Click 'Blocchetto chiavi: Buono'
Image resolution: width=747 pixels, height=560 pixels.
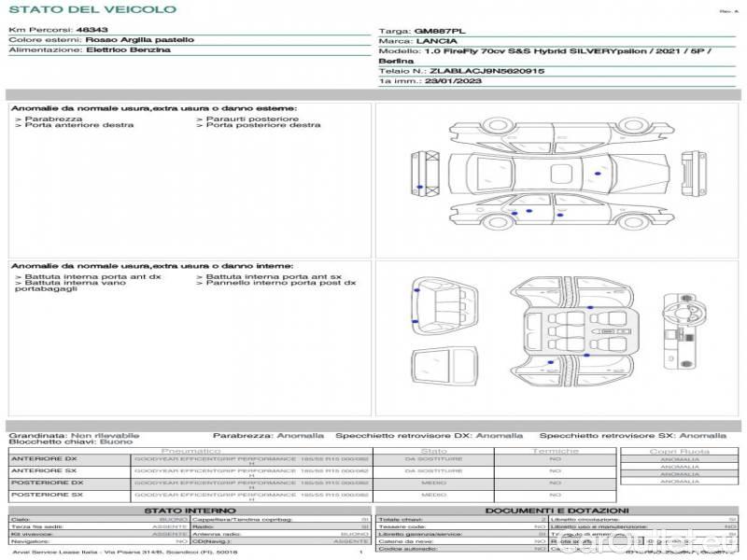[x=71, y=441]
